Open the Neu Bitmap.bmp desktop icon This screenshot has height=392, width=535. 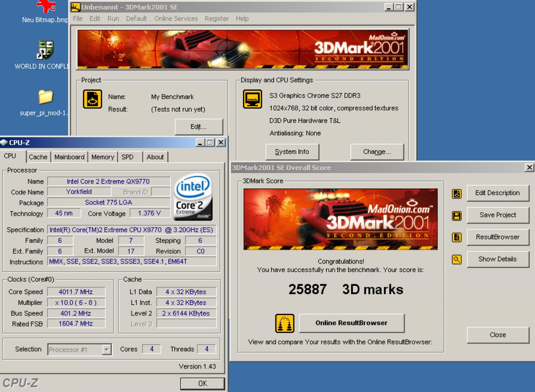tap(46, 6)
